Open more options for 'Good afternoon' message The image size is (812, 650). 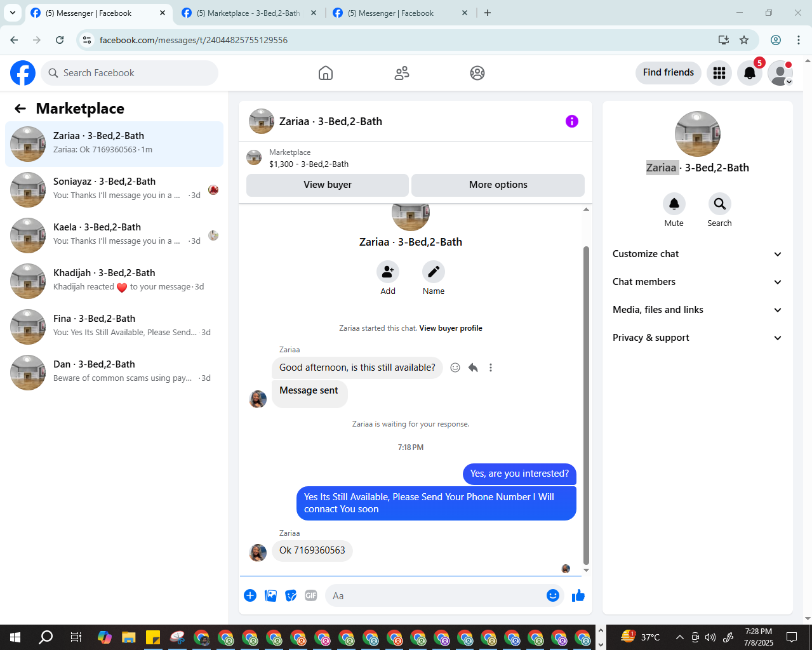tap(491, 368)
